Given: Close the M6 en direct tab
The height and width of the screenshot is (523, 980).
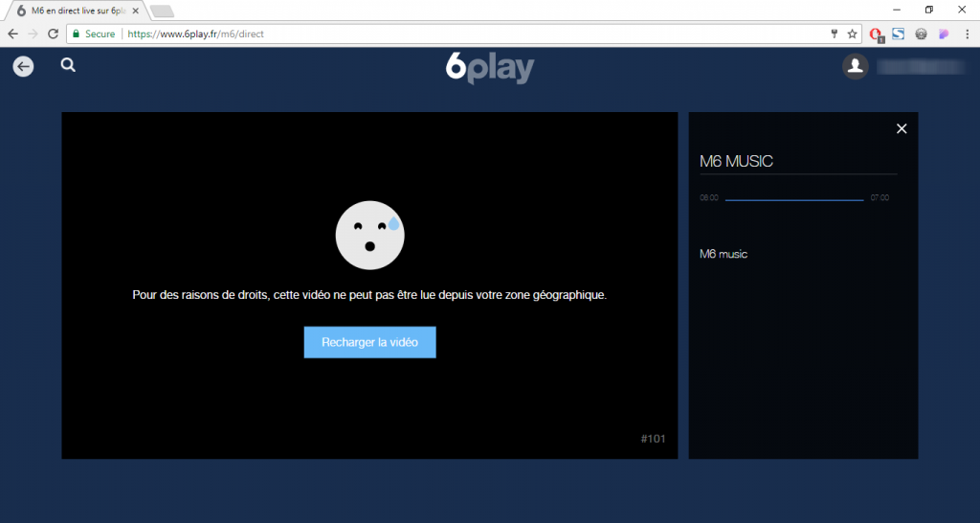Looking at the screenshot, I should click(136, 11).
